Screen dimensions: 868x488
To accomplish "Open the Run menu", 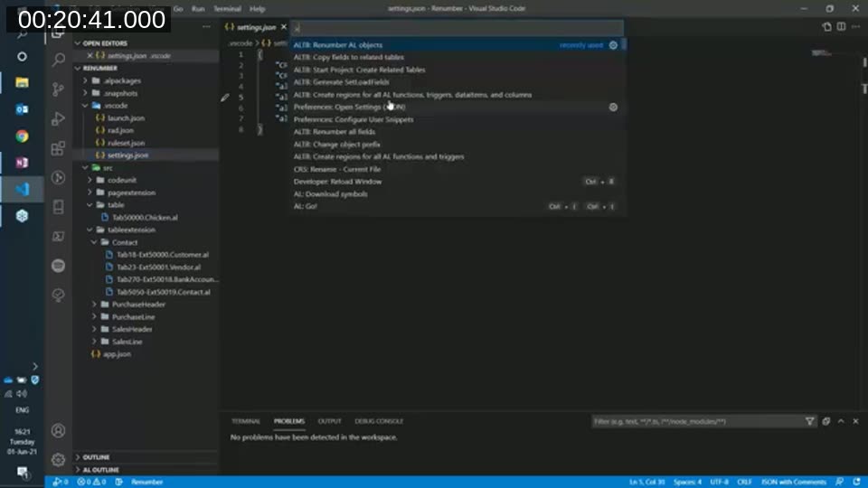I will pyautogui.click(x=198, y=9).
